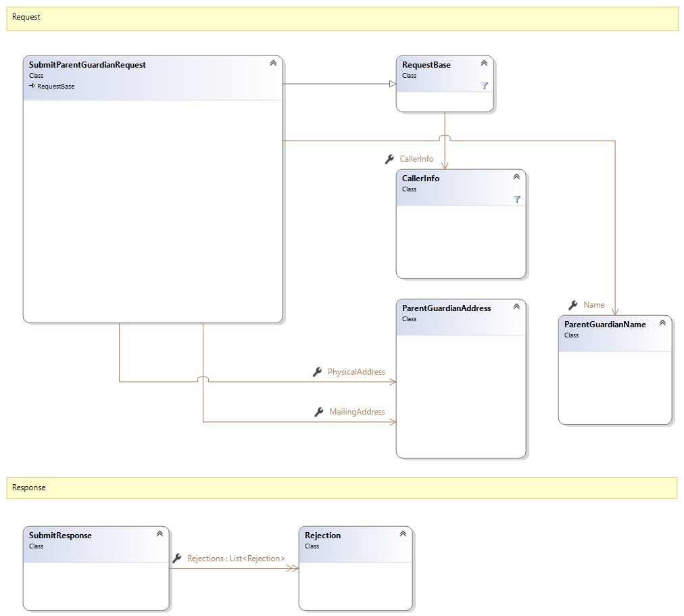Collapse the CallerInfo class chevron
The width and height of the screenshot is (684, 616).
coord(516,176)
